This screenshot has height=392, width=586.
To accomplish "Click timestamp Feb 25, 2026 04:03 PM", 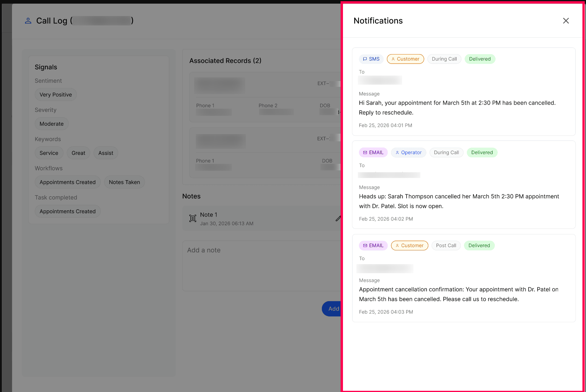I will [x=386, y=312].
